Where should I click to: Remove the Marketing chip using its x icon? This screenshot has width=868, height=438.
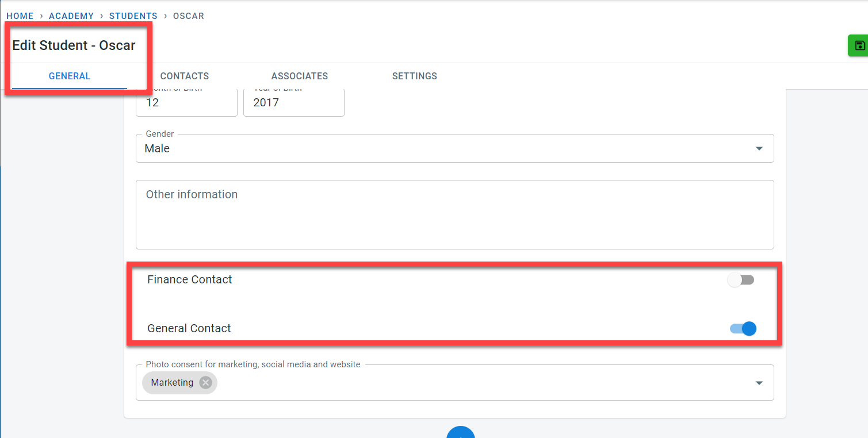click(x=205, y=383)
